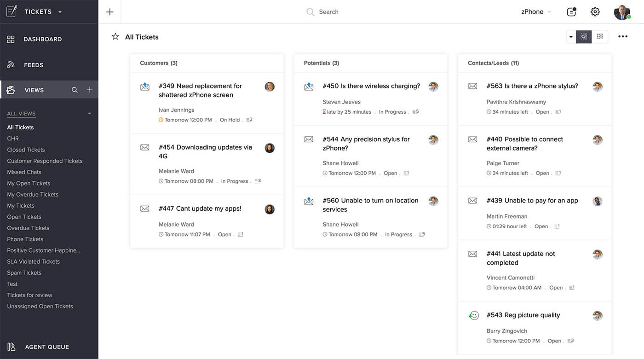Open the zPhone department dropdown
644x359 pixels.
[x=536, y=12]
